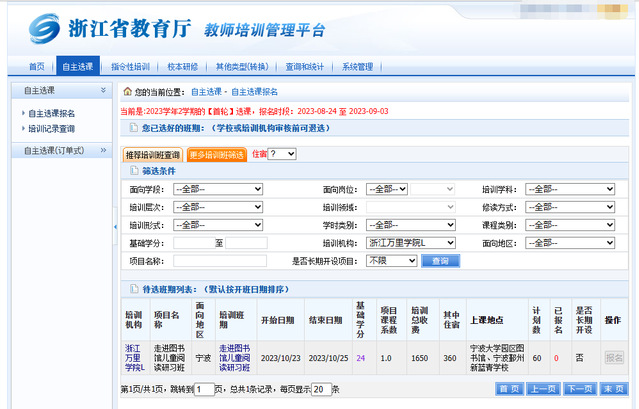Image resolution: width=639 pixels, height=409 pixels.
Task: Click the 末页 pagination button
Action: click(614, 389)
